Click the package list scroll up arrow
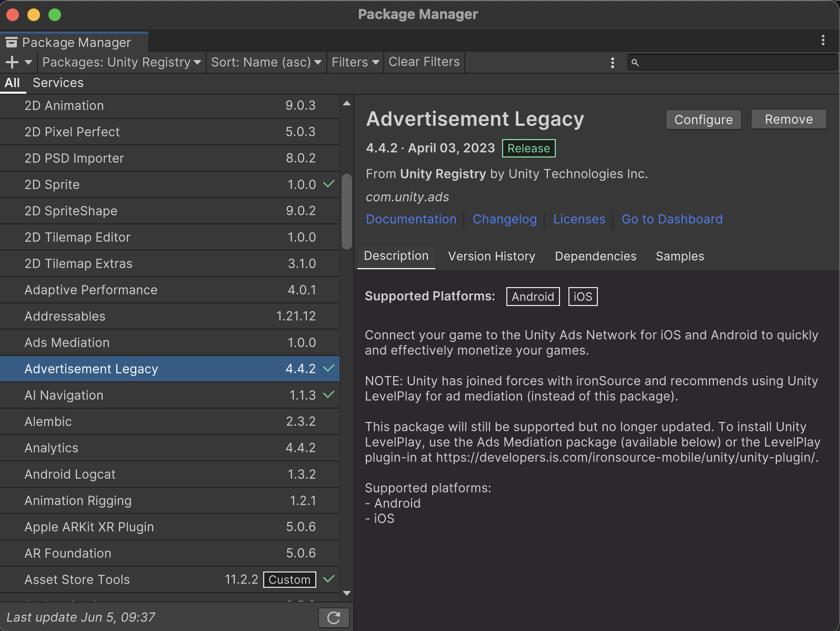 coord(347,103)
